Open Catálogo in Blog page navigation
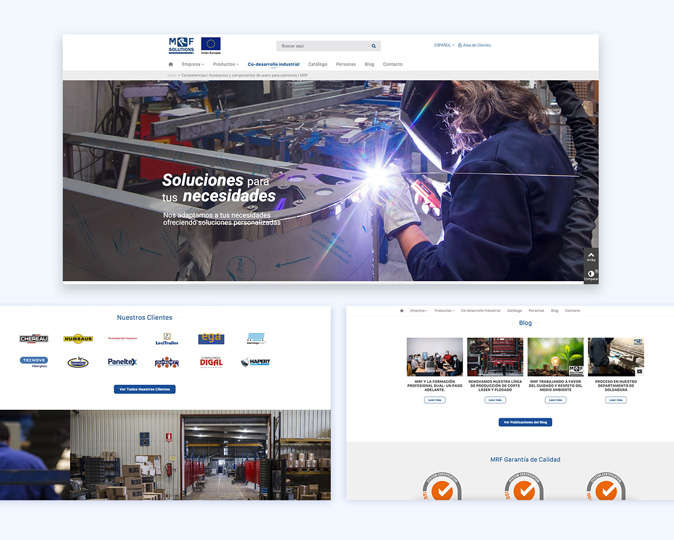The image size is (674, 540). 514,310
